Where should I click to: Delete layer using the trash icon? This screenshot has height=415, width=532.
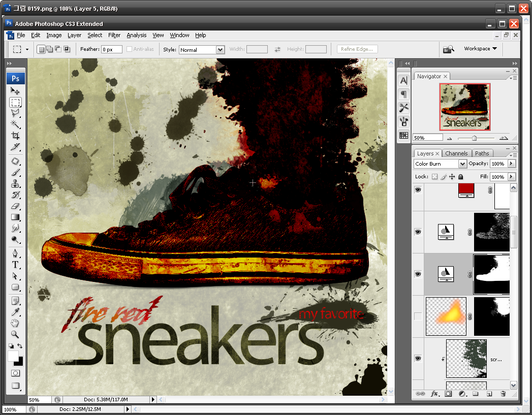[x=503, y=394]
